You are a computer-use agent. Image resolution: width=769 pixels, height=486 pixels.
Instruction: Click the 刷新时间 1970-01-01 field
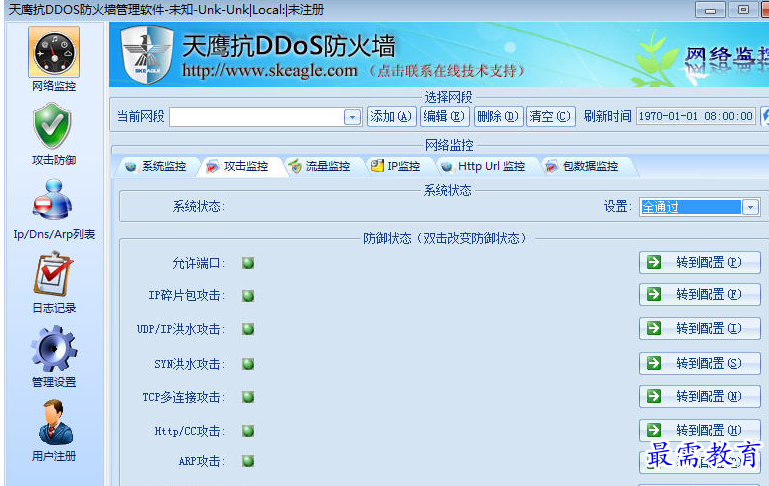coord(695,116)
